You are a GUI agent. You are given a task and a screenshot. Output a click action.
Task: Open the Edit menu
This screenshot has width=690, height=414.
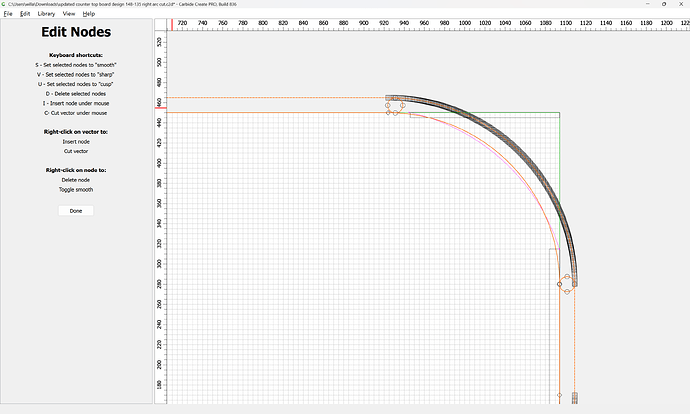pos(25,14)
